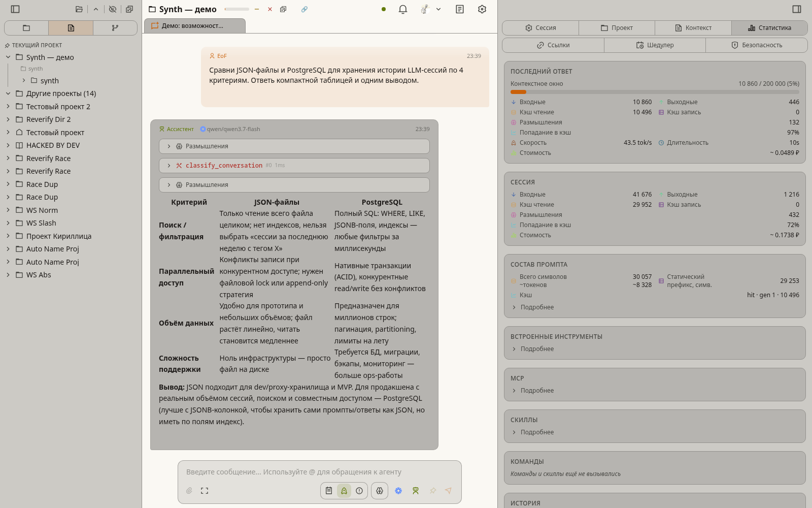Open the Сессия tab
This screenshot has width=812, height=508.
point(540,28)
